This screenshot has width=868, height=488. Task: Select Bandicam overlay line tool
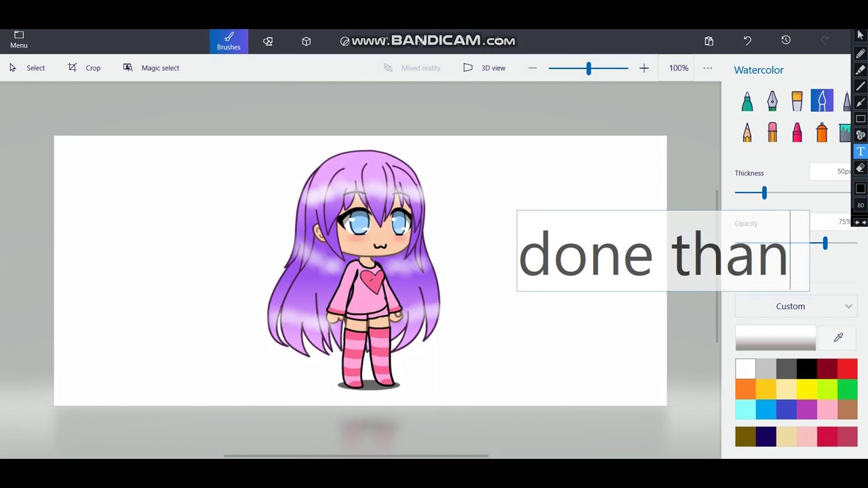860,86
